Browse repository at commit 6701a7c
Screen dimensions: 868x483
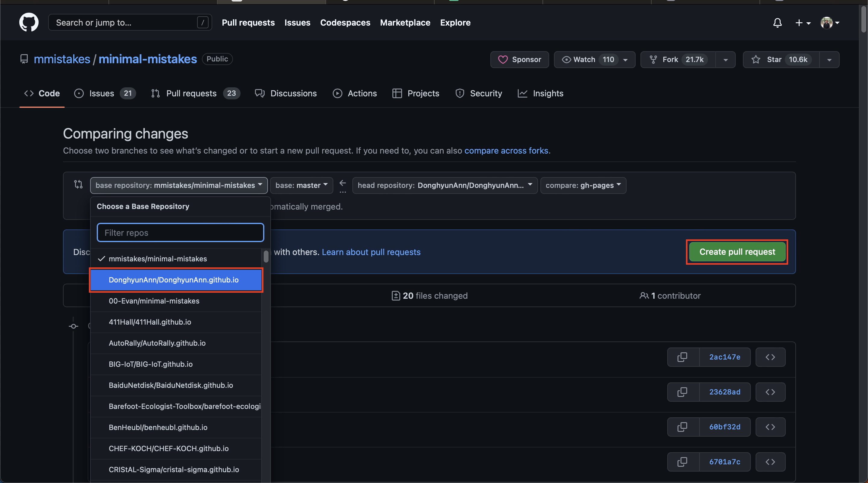pos(770,462)
